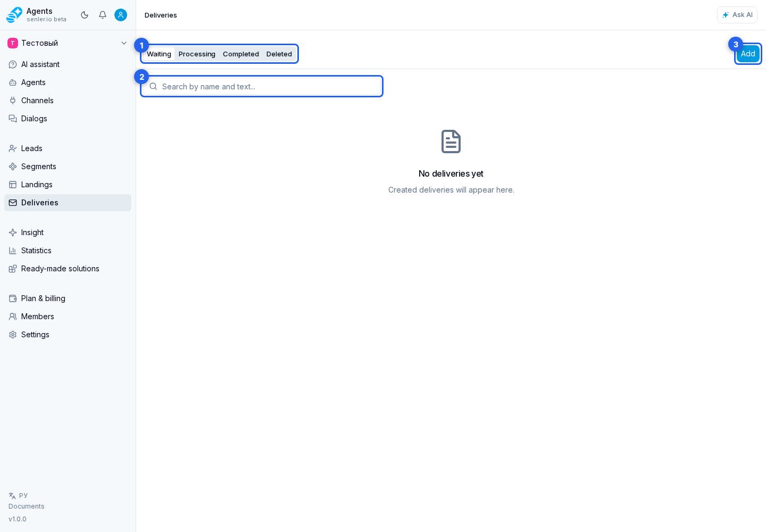Click the translate language icon

[12, 496]
